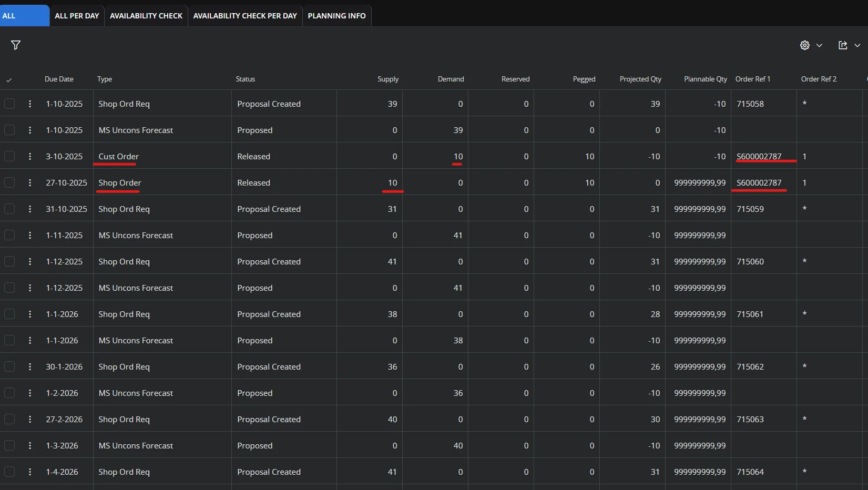868x490 pixels.
Task: Select checkbox of 27-10-2025 Shop Order row
Action: [x=9, y=183]
